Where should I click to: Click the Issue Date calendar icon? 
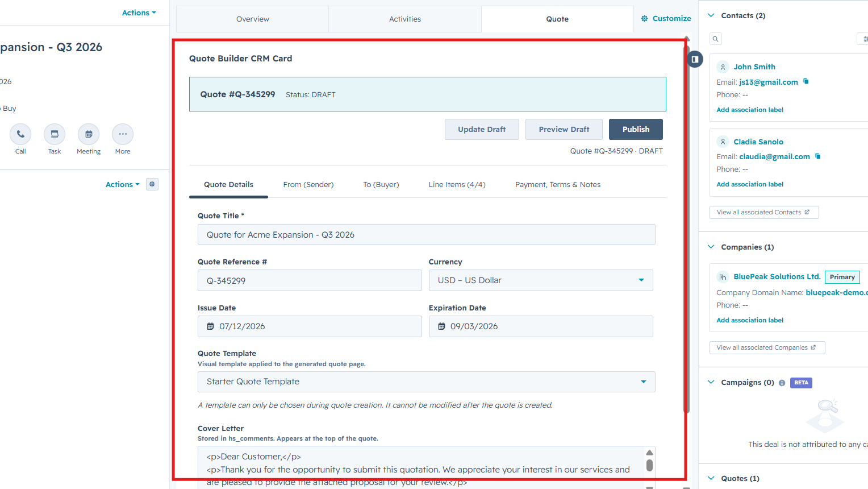[210, 326]
